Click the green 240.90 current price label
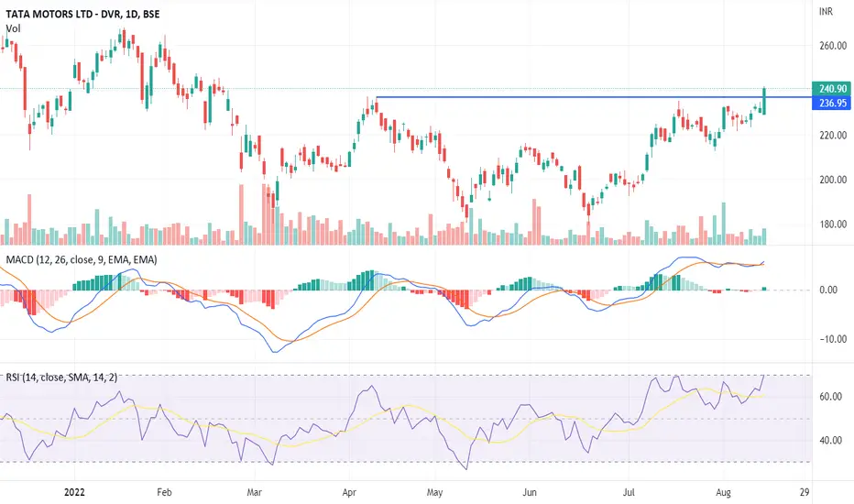This screenshot has height=504, width=854. click(x=831, y=89)
